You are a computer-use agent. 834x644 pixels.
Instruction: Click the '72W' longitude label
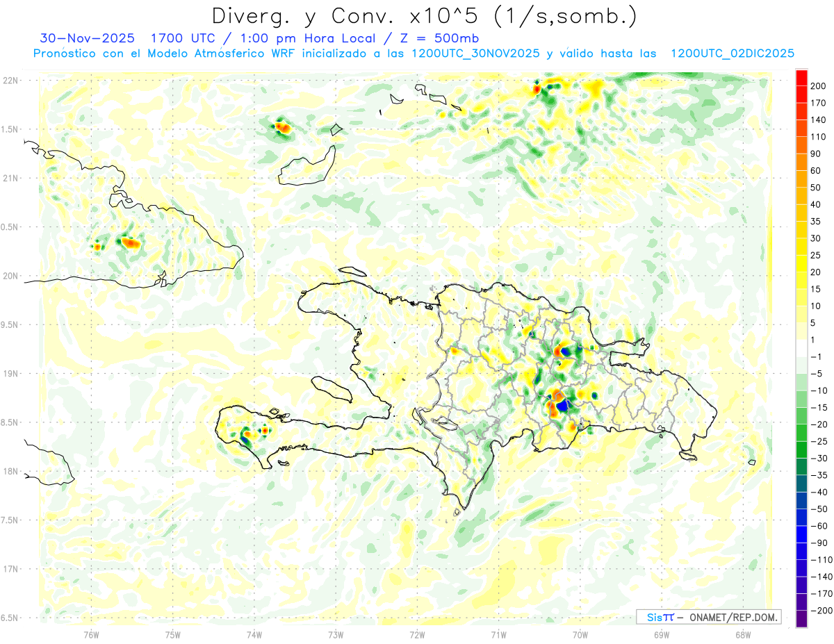[x=417, y=634]
